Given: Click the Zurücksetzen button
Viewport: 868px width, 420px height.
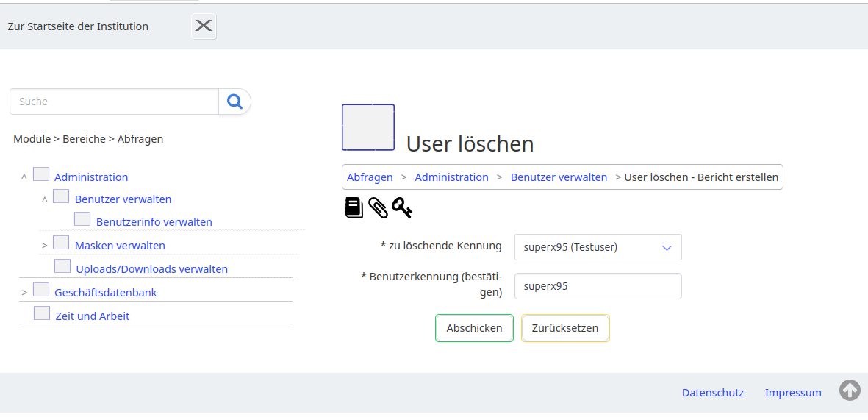Looking at the screenshot, I should coord(565,328).
